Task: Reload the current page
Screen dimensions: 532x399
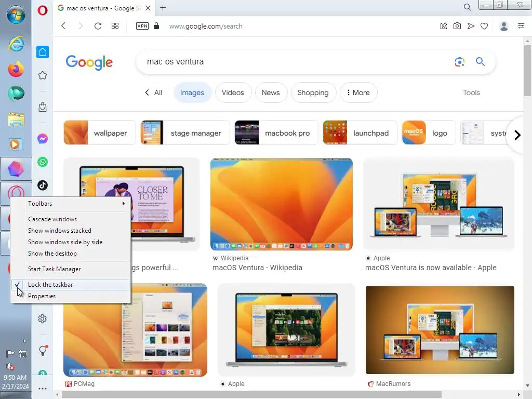Action: [x=98, y=26]
